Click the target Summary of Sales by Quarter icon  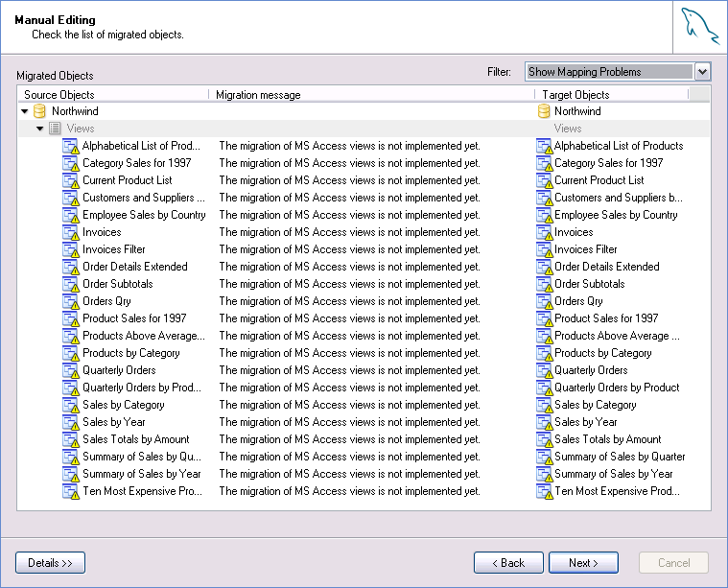tap(544, 457)
